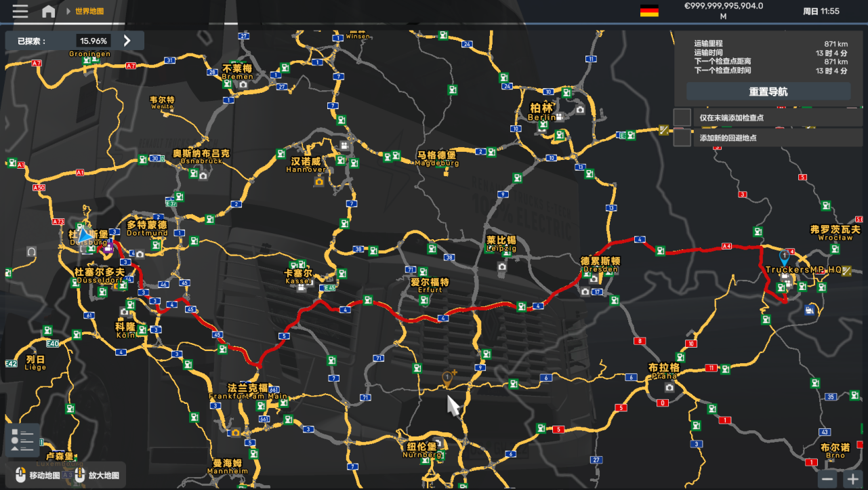Image resolution: width=868 pixels, height=490 pixels.
Task: Click the 柏林 Berlin city label
Action: [x=541, y=112]
